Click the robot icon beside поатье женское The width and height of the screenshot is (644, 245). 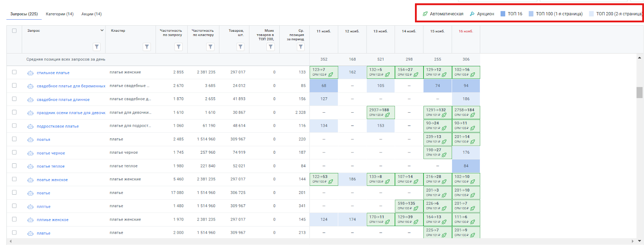pos(30,180)
